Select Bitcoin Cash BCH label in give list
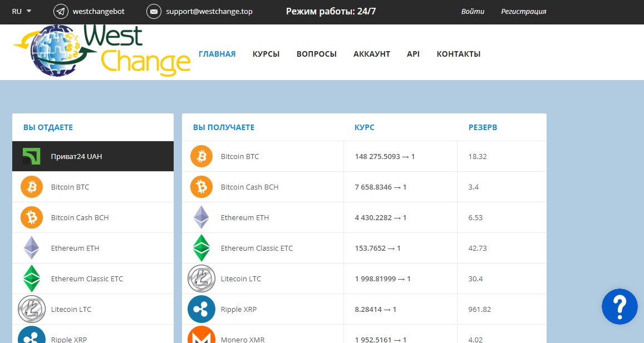644x343 pixels. point(80,217)
